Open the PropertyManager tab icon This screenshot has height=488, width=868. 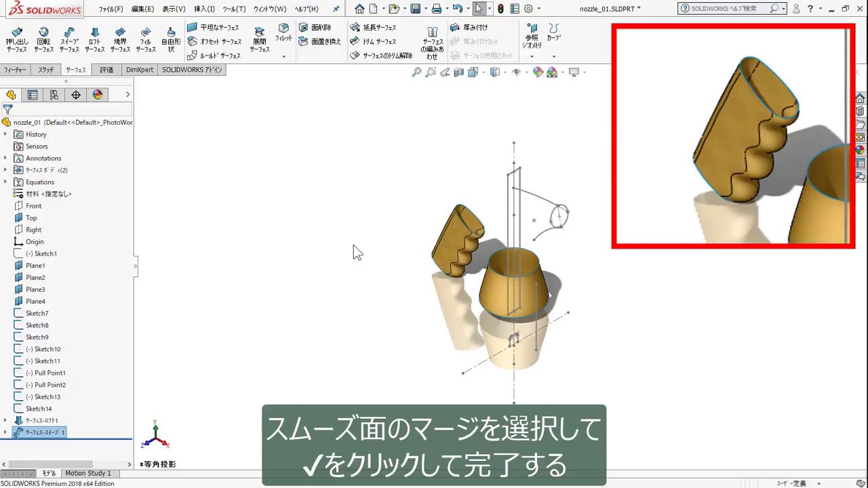point(33,95)
